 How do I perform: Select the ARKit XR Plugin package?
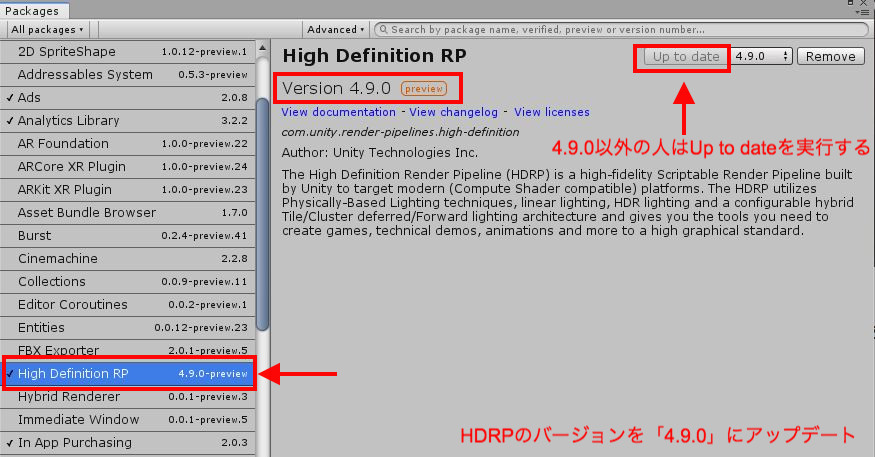pyautogui.click(x=128, y=189)
